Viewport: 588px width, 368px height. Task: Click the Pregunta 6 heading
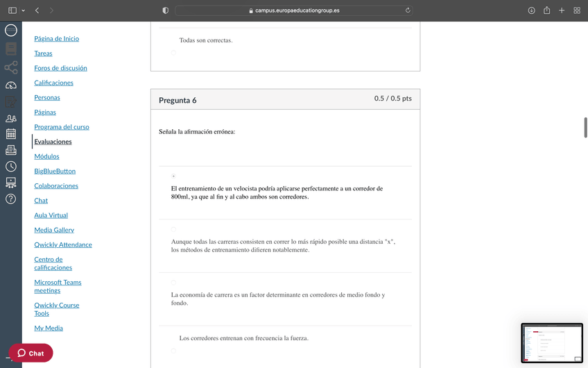tap(178, 100)
